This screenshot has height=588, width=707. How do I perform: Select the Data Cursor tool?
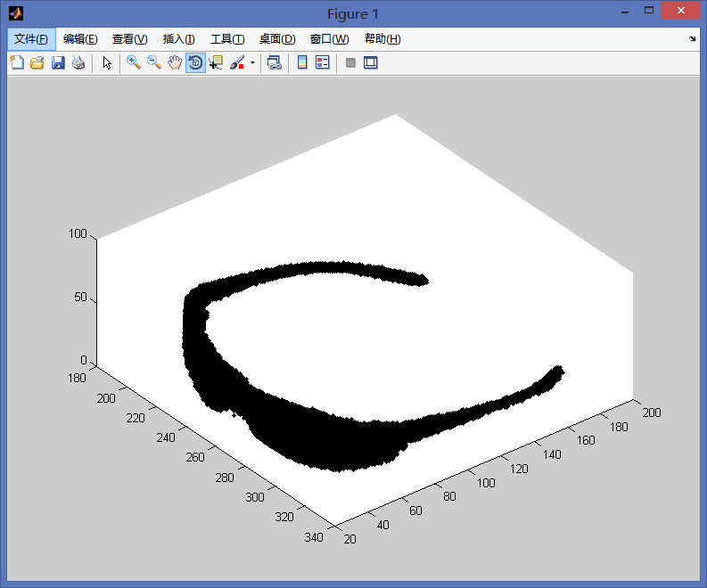pos(216,62)
